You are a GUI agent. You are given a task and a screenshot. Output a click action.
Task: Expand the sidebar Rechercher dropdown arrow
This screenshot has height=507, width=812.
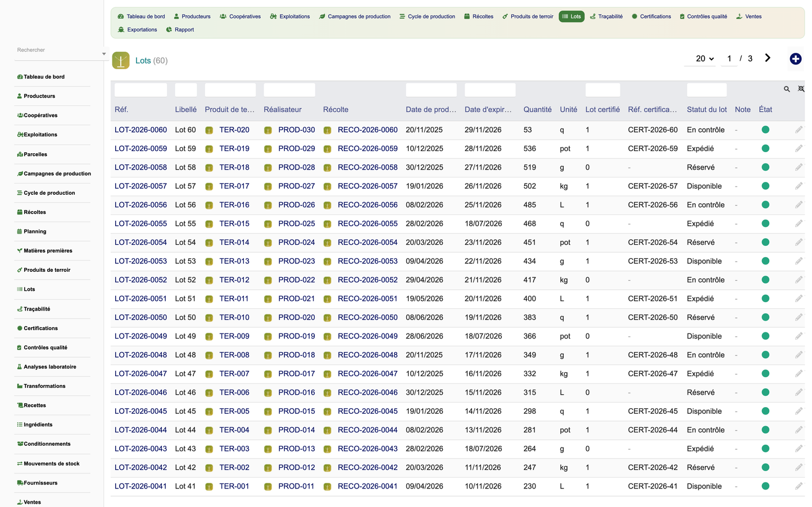(x=104, y=54)
